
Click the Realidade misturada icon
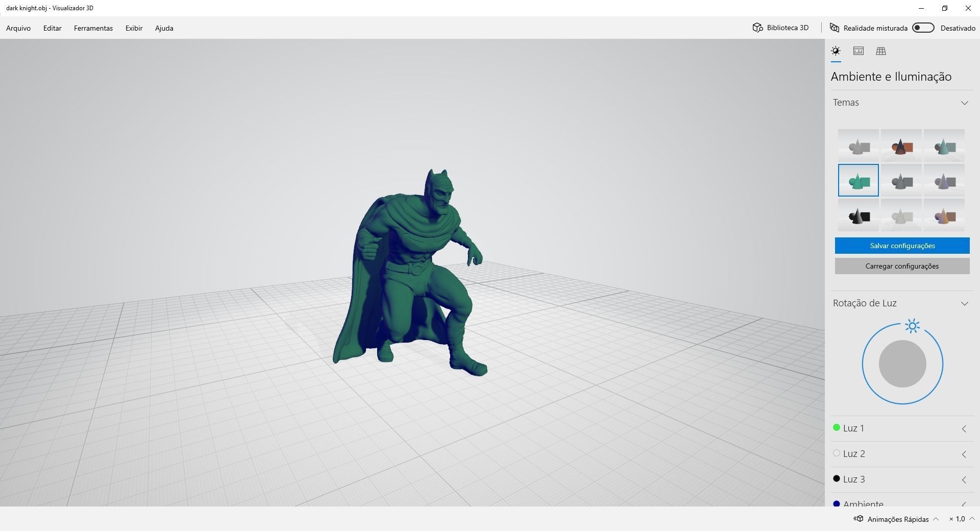[835, 28]
